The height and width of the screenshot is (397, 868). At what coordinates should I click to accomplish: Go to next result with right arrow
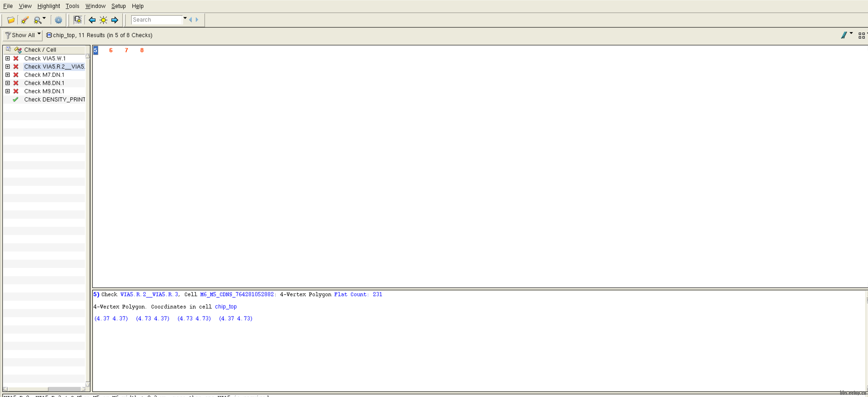tap(115, 20)
